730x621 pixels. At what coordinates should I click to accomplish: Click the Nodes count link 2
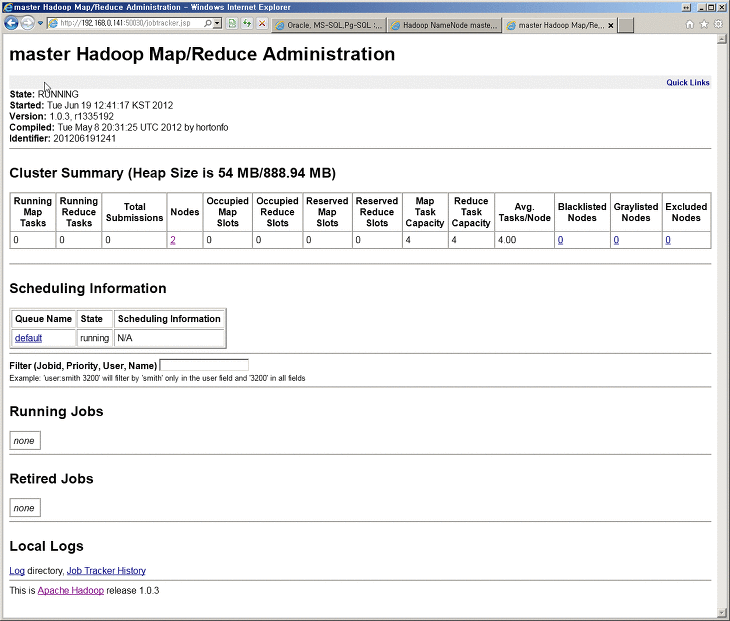(173, 240)
